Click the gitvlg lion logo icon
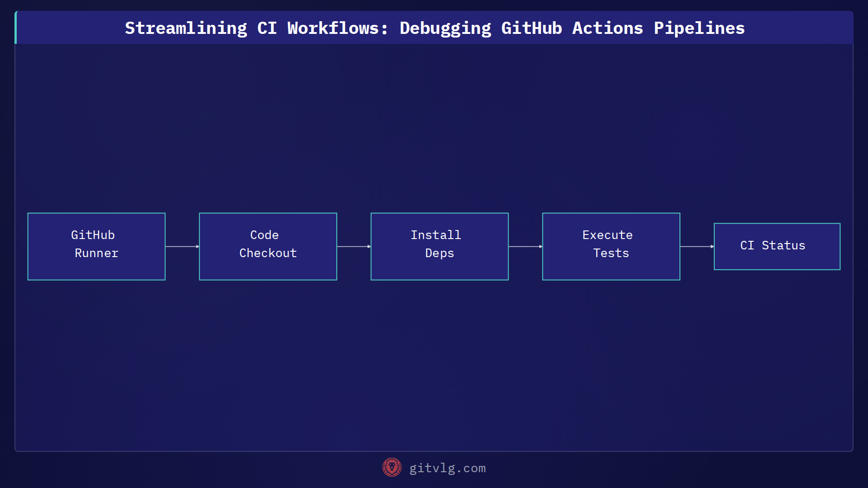This screenshot has height=488, width=868. click(x=392, y=468)
